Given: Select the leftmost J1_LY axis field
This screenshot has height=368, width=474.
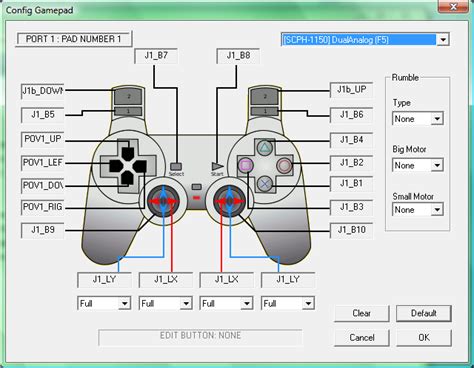Looking at the screenshot, I should tap(104, 280).
